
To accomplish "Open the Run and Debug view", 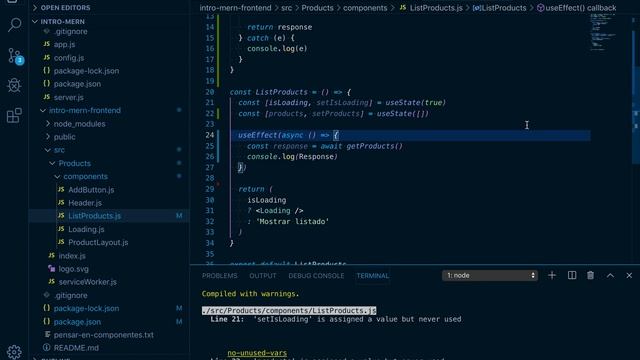I will (x=14, y=85).
